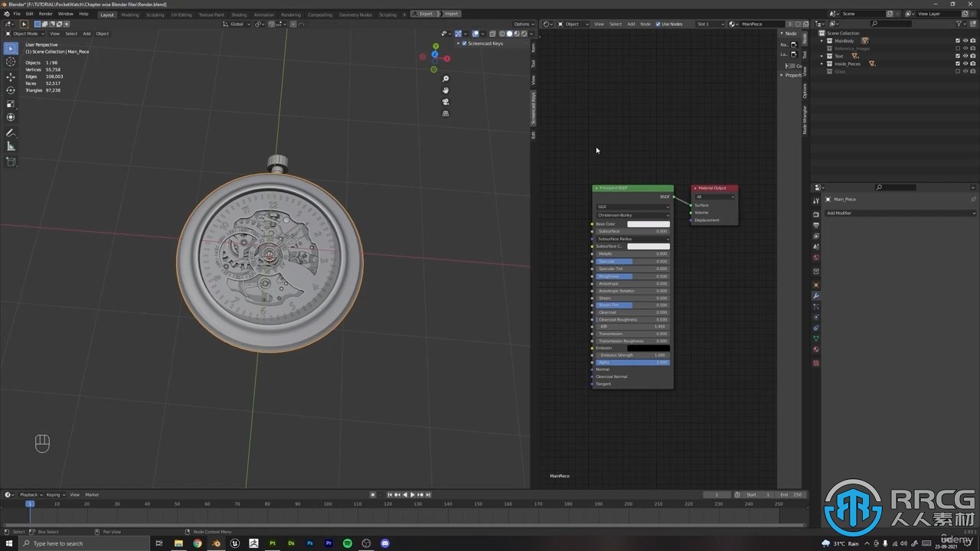Open the Material properties tab icon
This screenshot has height=551, width=980.
click(x=816, y=350)
